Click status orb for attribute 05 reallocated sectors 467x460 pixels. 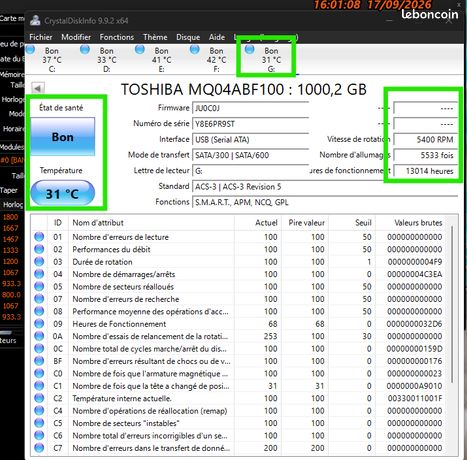click(39, 286)
